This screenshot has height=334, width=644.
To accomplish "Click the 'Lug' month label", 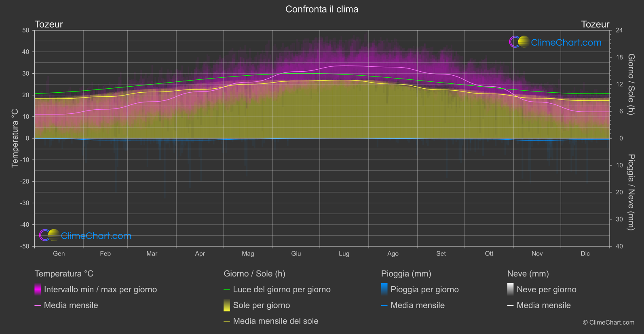I will [x=344, y=253].
